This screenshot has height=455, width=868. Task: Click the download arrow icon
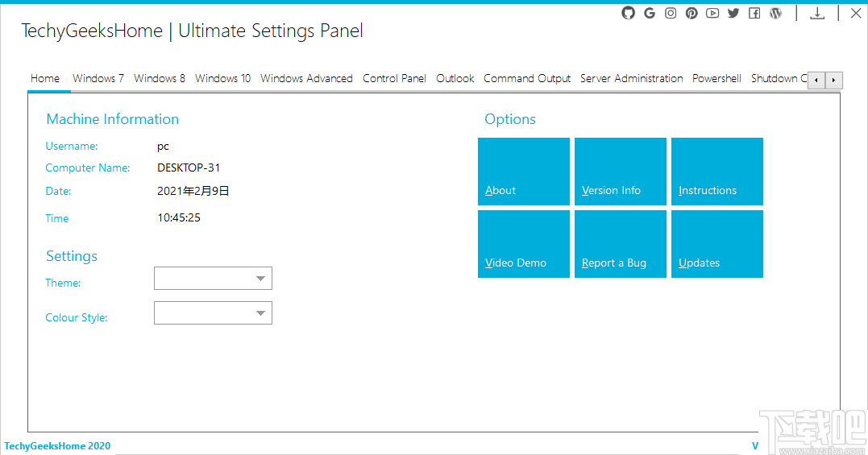point(817,13)
